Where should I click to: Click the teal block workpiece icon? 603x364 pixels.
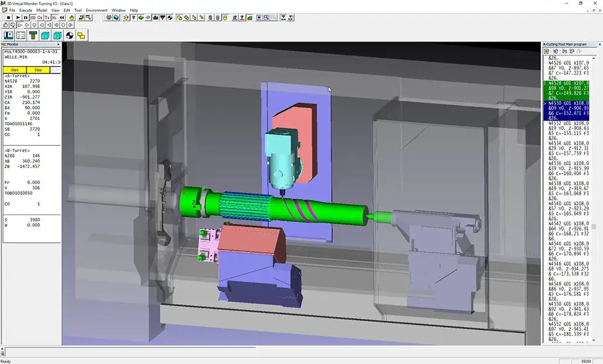point(116,17)
